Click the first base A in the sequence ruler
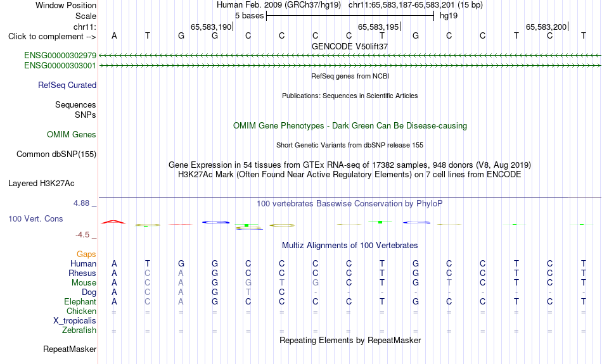Viewport: 602px width, 364px height. [114, 36]
